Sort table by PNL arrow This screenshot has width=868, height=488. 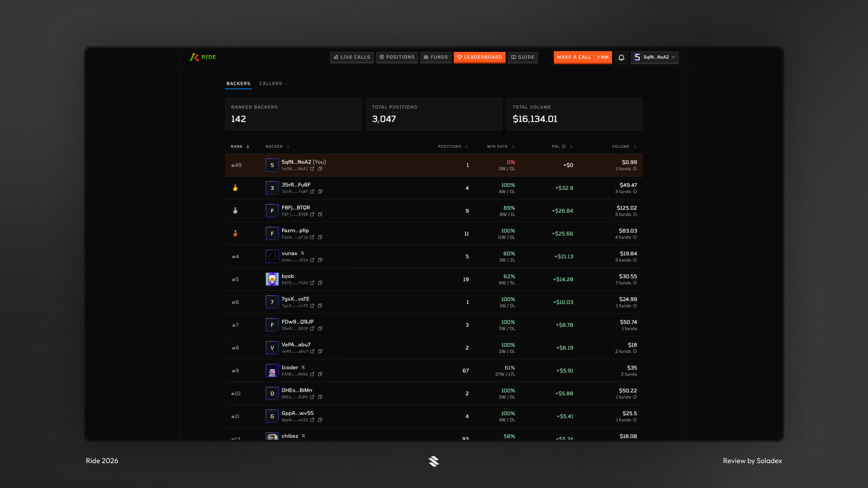coord(571,146)
